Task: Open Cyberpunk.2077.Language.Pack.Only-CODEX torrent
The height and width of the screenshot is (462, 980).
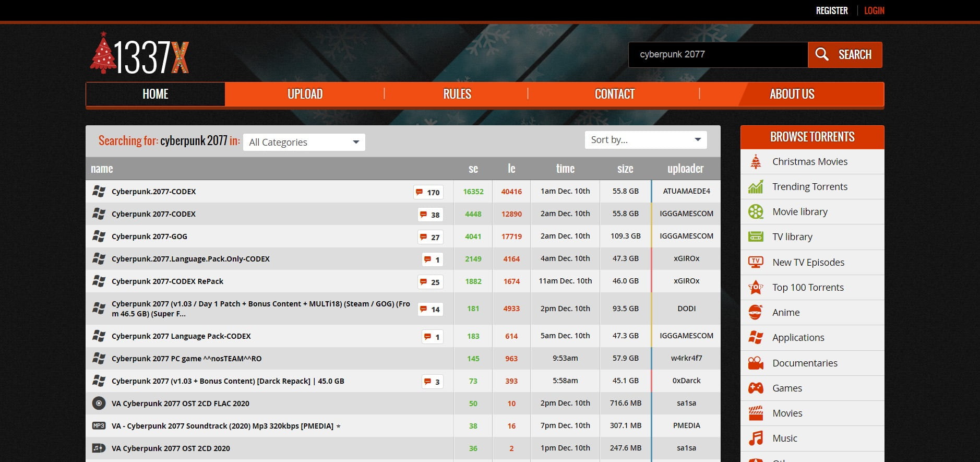Action: [190, 259]
